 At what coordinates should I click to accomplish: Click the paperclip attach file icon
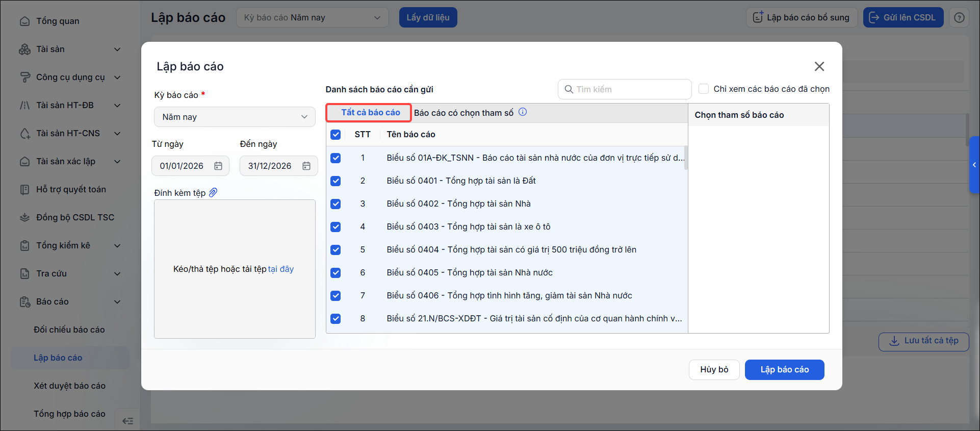click(x=213, y=192)
